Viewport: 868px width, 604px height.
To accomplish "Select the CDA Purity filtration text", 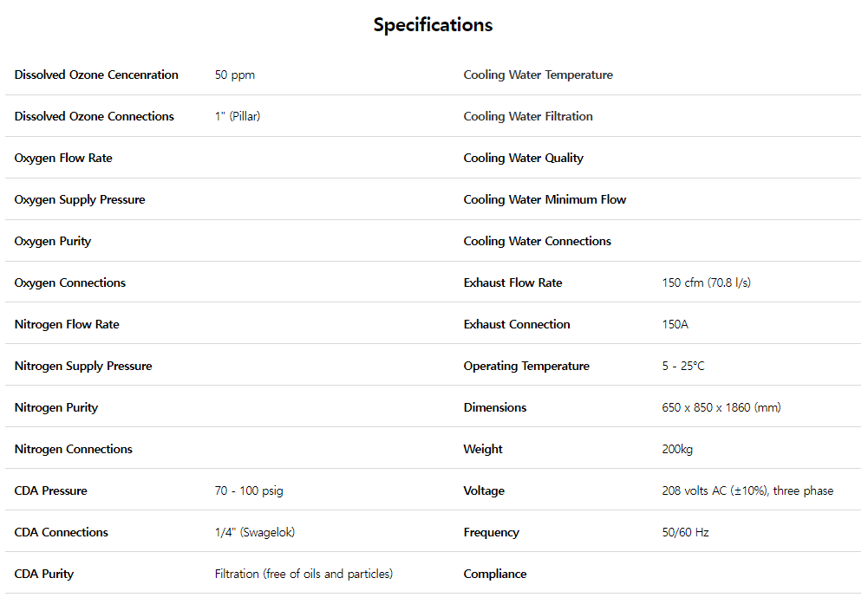I will click(x=303, y=575).
